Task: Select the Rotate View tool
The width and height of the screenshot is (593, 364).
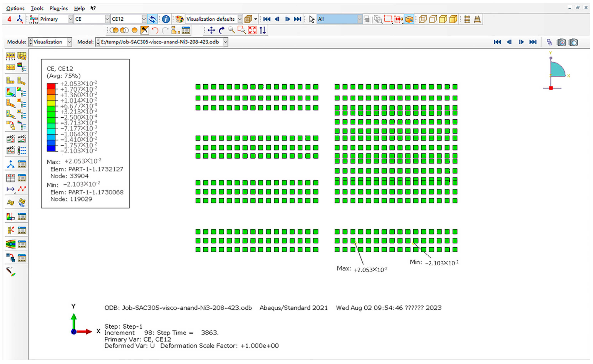Action: pyautogui.click(x=222, y=30)
